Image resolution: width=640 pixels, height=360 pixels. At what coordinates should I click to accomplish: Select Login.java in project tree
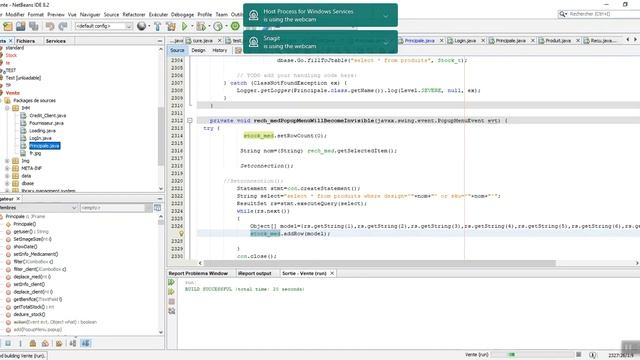coord(40,138)
